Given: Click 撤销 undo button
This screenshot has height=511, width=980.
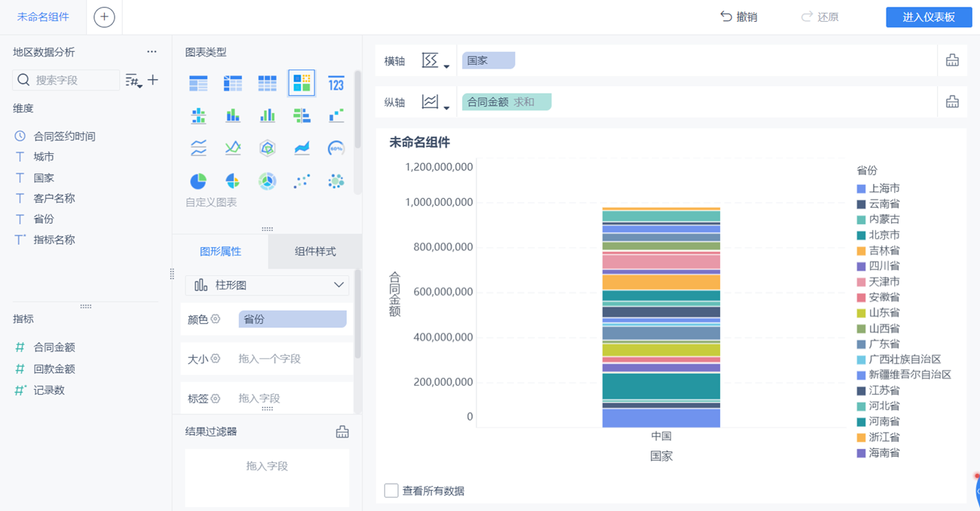Looking at the screenshot, I should click(x=738, y=17).
